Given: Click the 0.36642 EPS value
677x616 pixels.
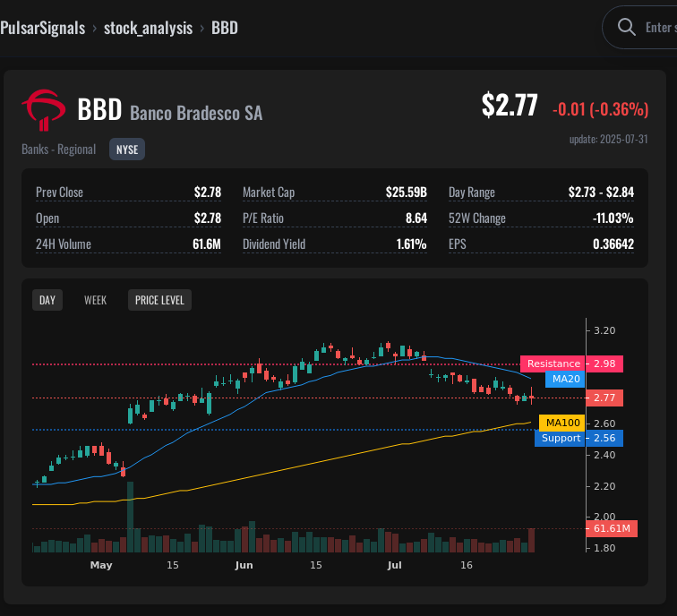Looking at the screenshot, I should coord(613,244).
